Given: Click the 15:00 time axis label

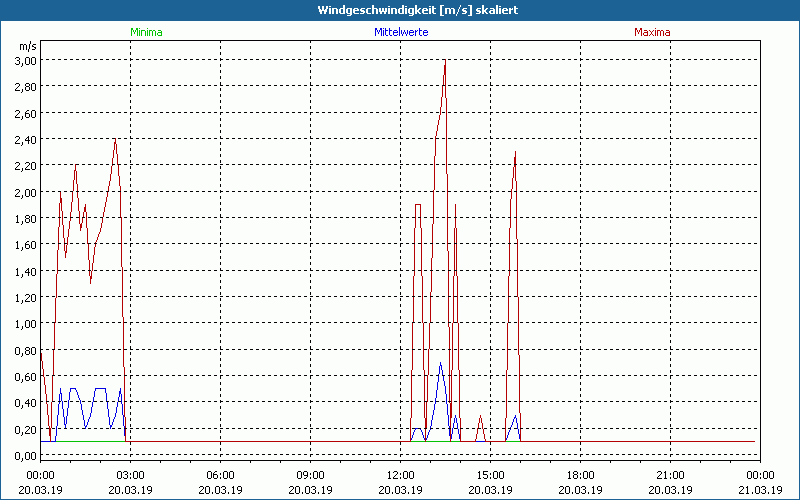Looking at the screenshot, I should [x=490, y=475].
